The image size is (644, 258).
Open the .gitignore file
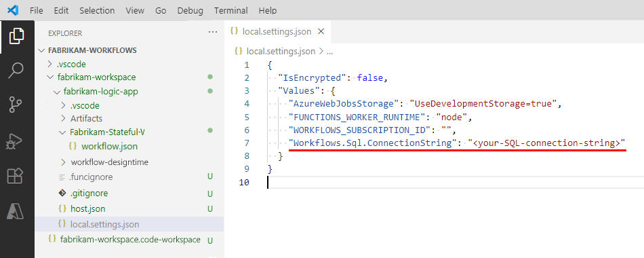[x=89, y=193]
